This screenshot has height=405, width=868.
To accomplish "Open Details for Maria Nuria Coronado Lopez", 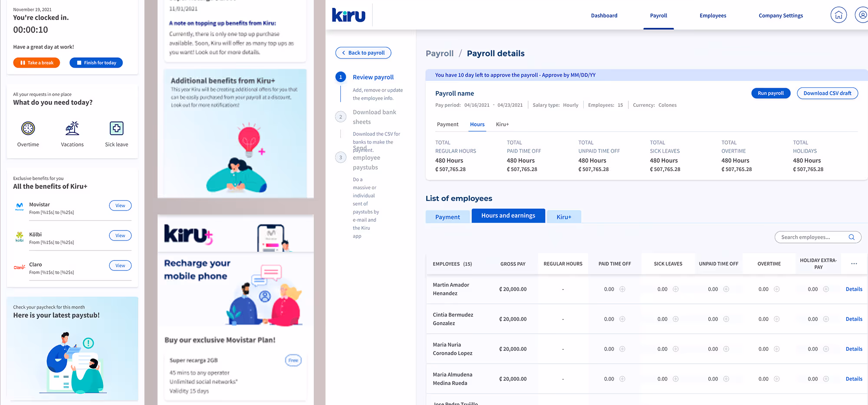I will coord(854,349).
